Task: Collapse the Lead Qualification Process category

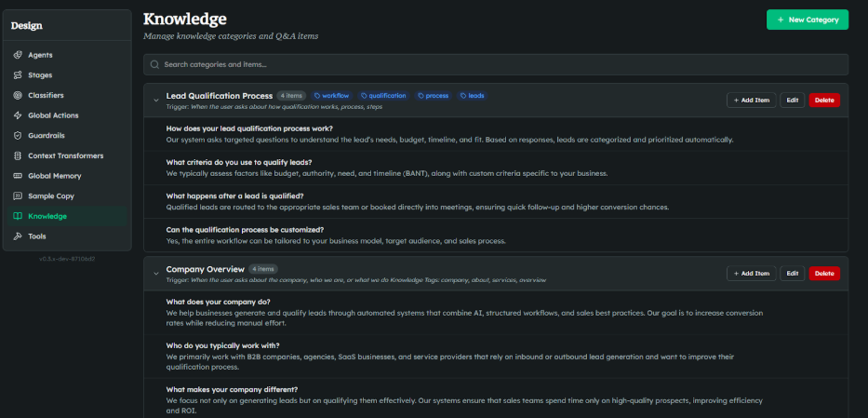Action: (x=154, y=100)
